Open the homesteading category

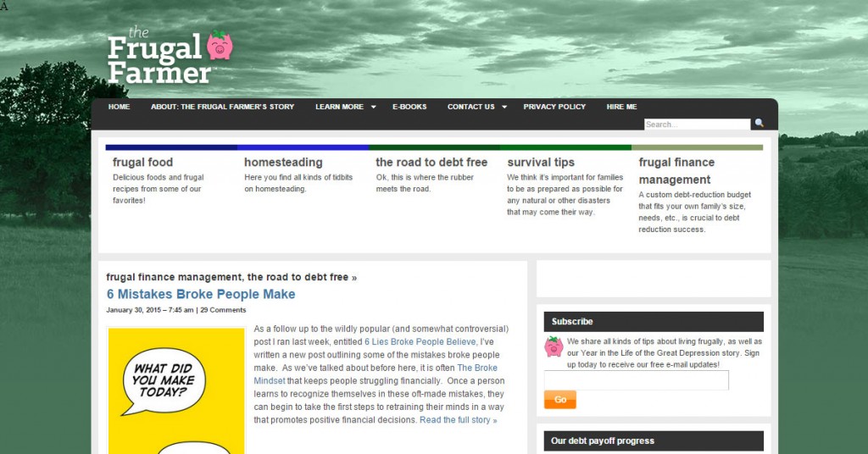283,162
